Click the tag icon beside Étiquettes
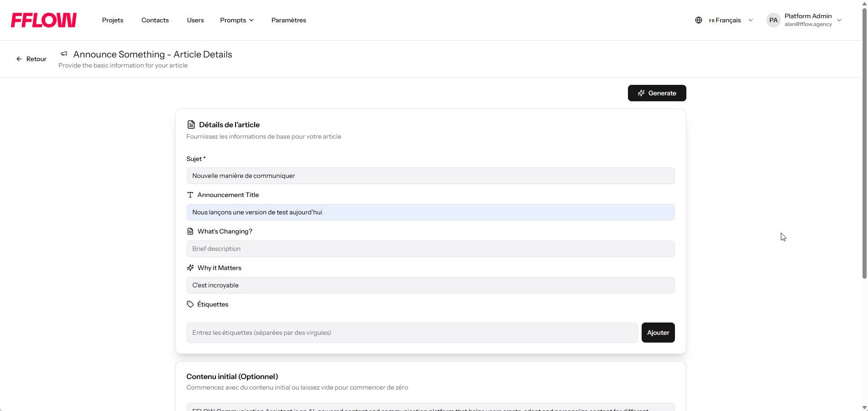Viewport: 868px width, 411px height. click(190, 304)
